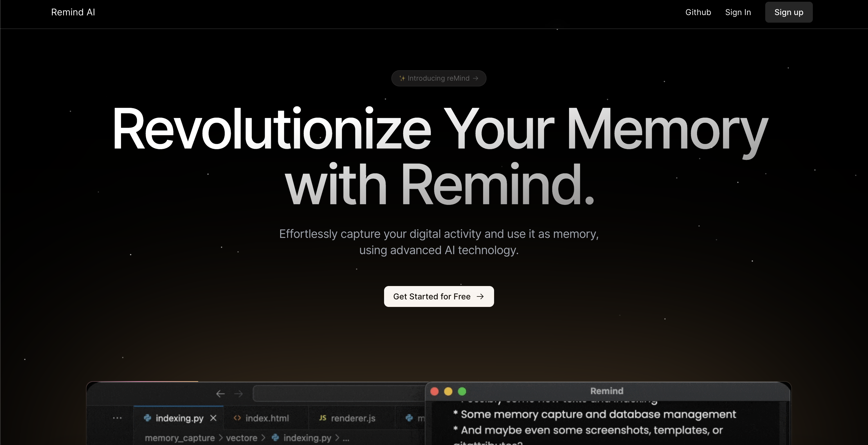Click the back navigation arrow
This screenshot has height=445, width=868.
click(x=220, y=393)
